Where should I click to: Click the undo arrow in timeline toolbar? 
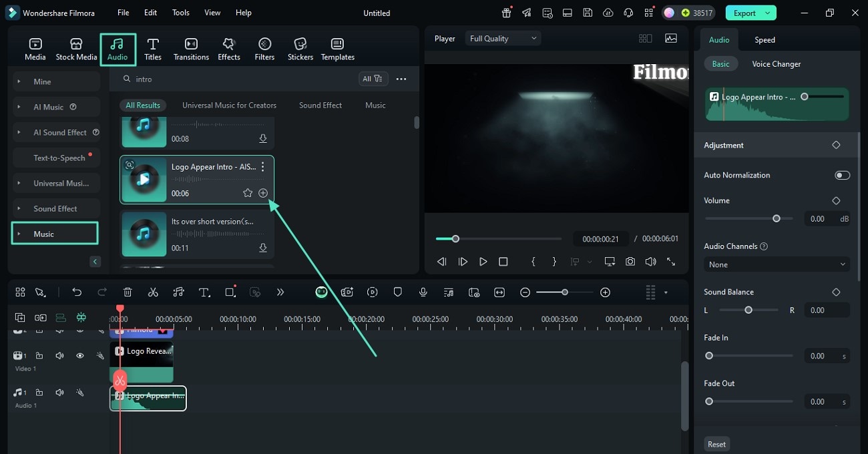pos(77,292)
